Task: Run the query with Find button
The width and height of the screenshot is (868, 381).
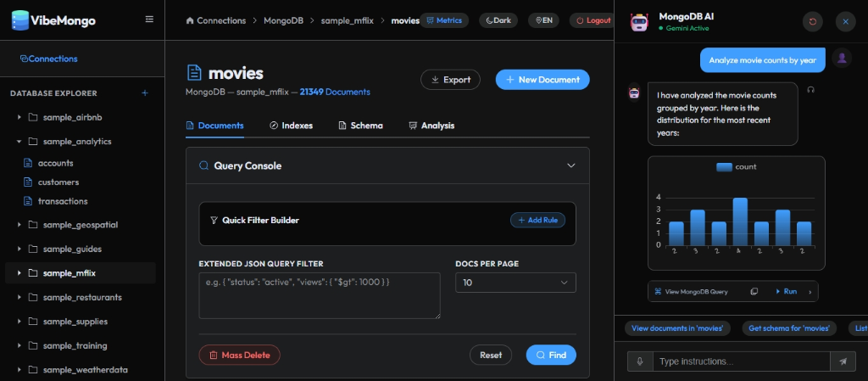Action: click(x=551, y=355)
